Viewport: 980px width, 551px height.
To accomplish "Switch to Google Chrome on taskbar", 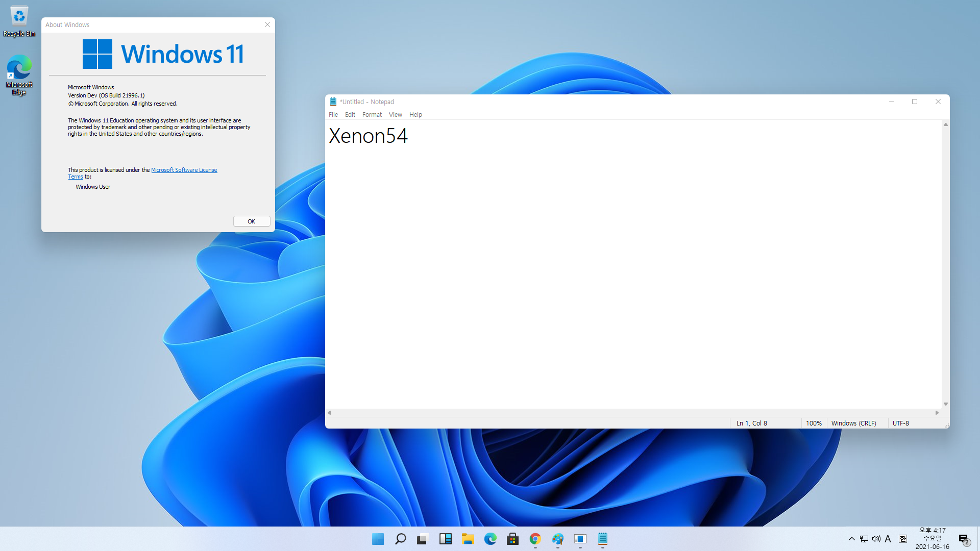I will (x=535, y=539).
